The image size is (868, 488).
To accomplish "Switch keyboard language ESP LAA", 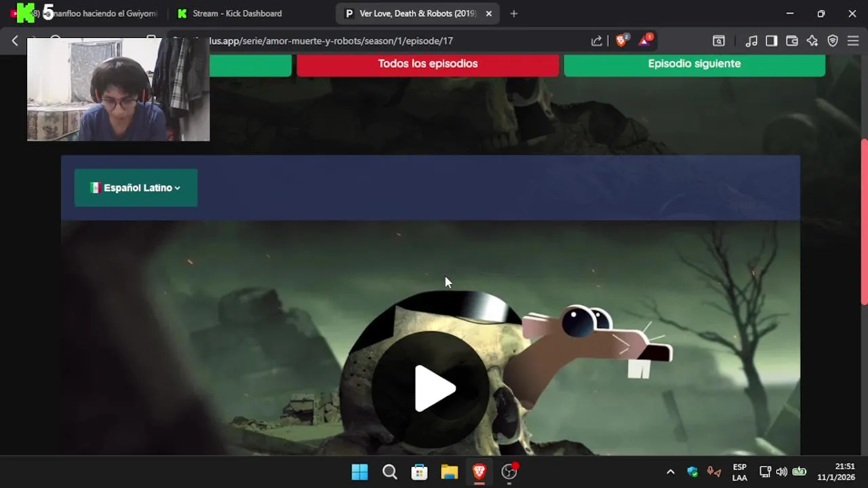I will pyautogui.click(x=740, y=472).
